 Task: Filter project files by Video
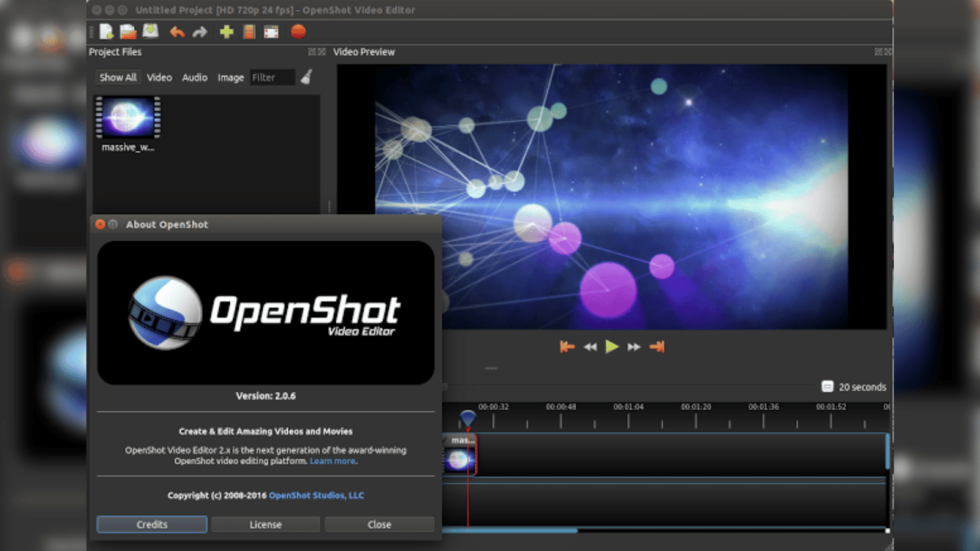pyautogui.click(x=159, y=78)
